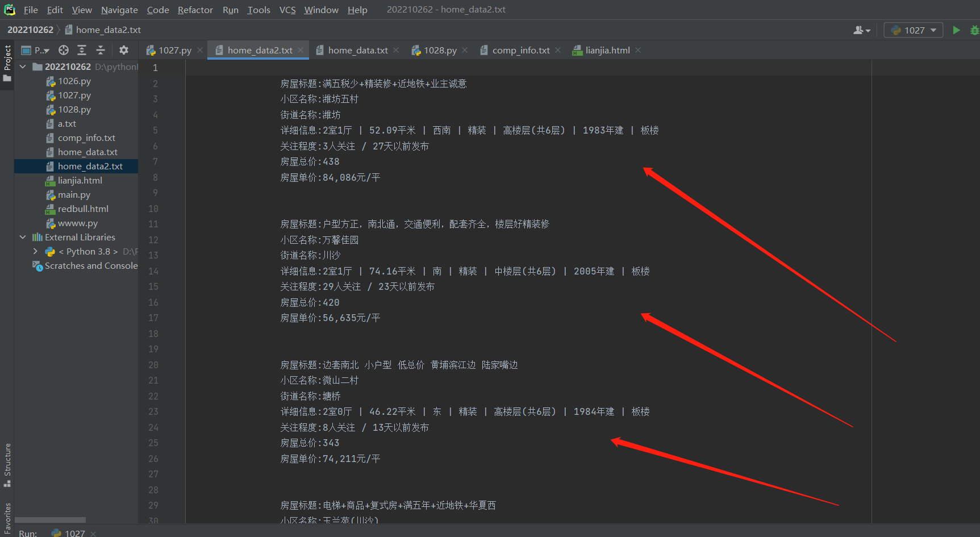Open the 1027 run configuration dropdown
Image resolution: width=980 pixels, height=537 pixels.
coord(914,30)
